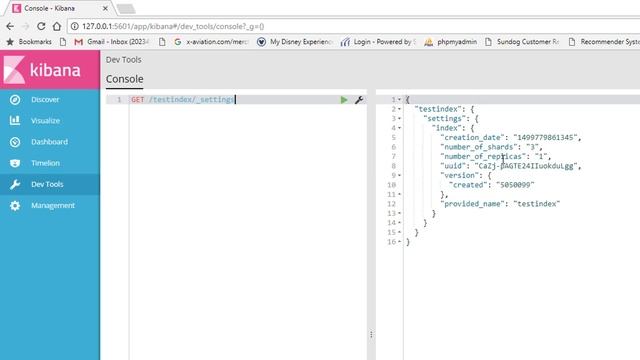Select the Console tab in Dev Tools
This screenshot has width=640, height=360.
pyautogui.click(x=124, y=79)
